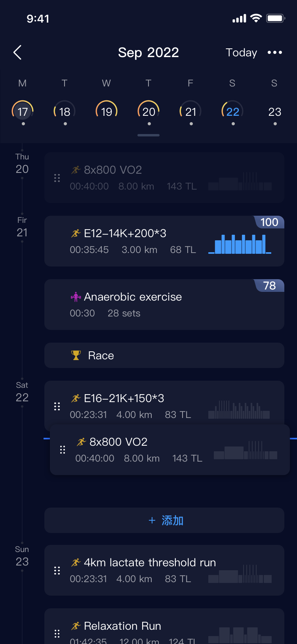Click drag handle on 4km lactate threshold run
This screenshot has width=297, height=644.
[x=57, y=570]
